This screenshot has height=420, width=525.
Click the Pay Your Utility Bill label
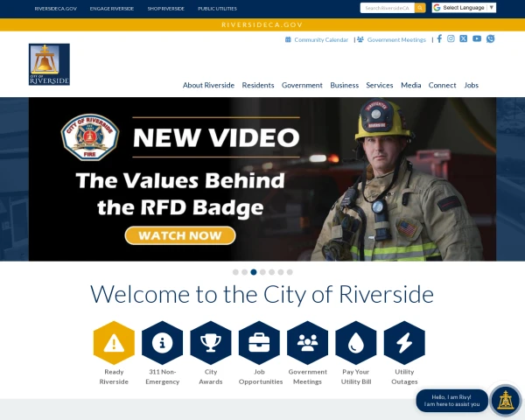click(x=356, y=377)
